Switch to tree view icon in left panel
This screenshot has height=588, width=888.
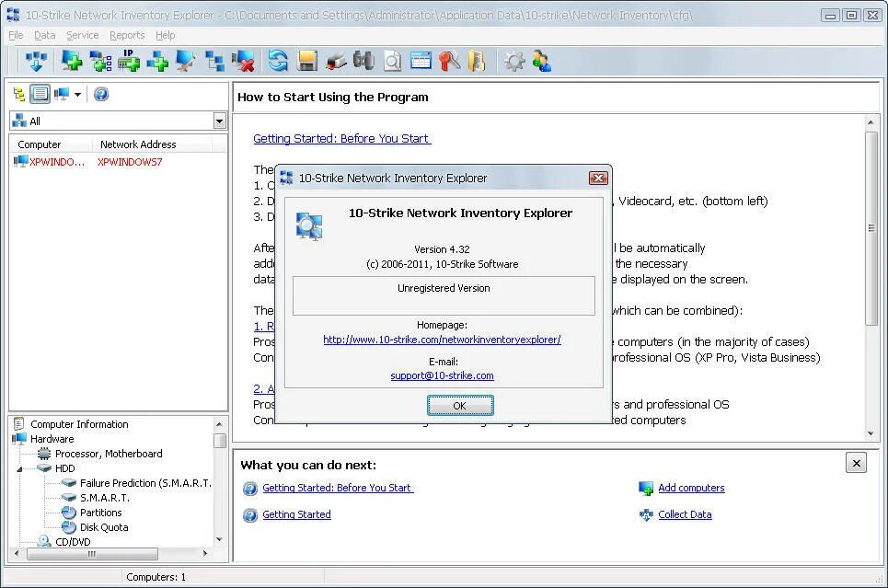[x=19, y=94]
